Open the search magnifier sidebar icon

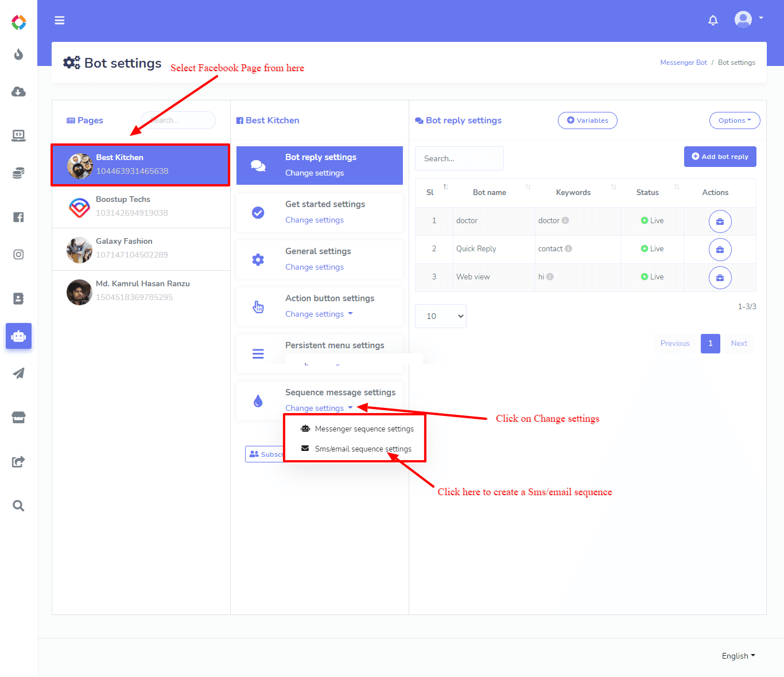click(18, 505)
